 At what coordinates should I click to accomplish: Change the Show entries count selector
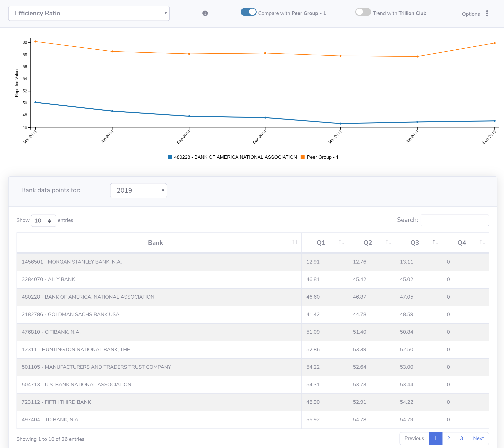pyautogui.click(x=43, y=221)
